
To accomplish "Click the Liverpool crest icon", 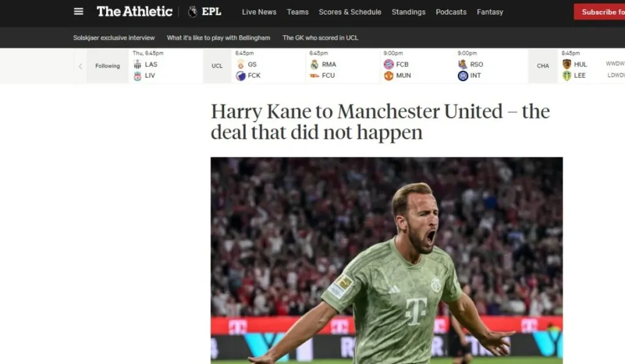I will pyautogui.click(x=137, y=76).
